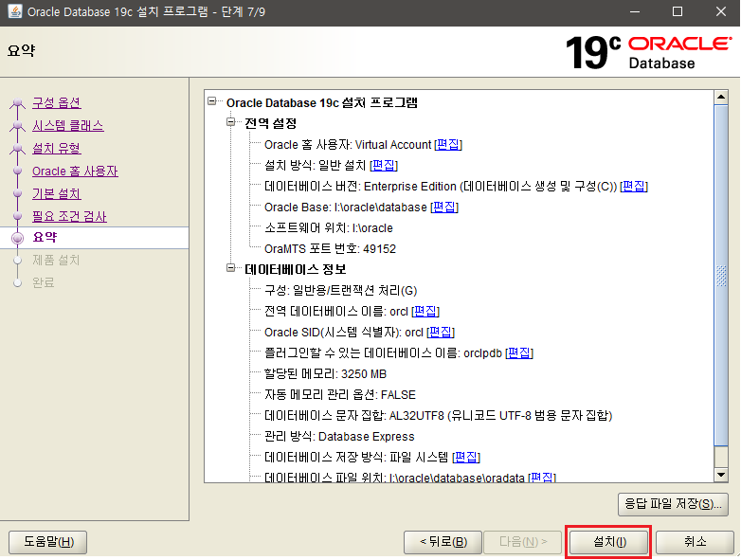The image size is (741, 560).
Task: Collapse the 전역 설정 tree section
Action: 231,122
